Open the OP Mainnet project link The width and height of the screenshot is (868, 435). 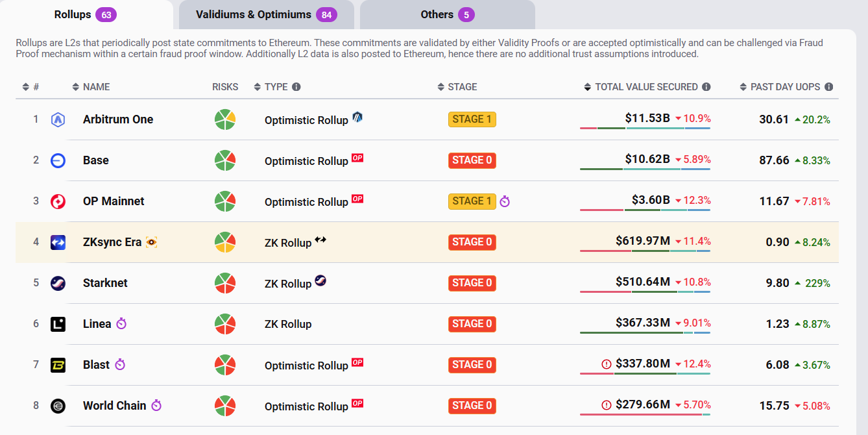(x=114, y=201)
